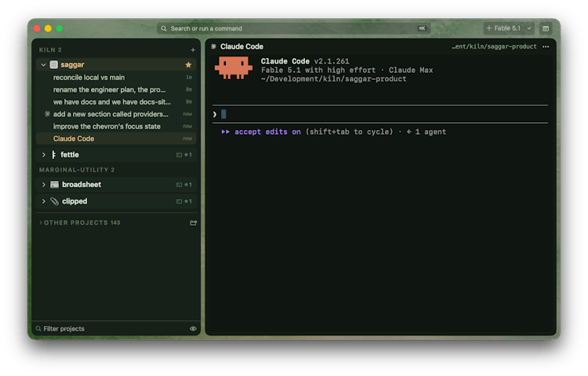This screenshot has height=376, width=588.
Task: Open 'we have docs and we have docs-sit...' session
Action: [116, 102]
